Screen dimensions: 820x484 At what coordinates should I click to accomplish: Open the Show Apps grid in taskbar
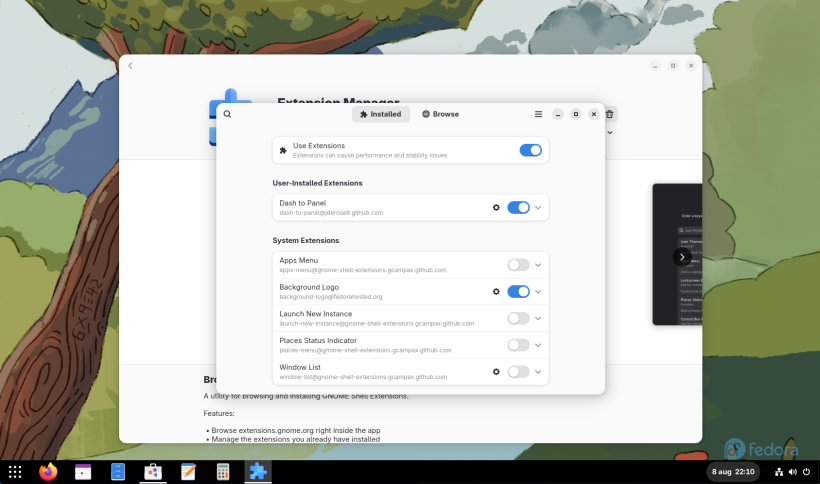point(15,472)
